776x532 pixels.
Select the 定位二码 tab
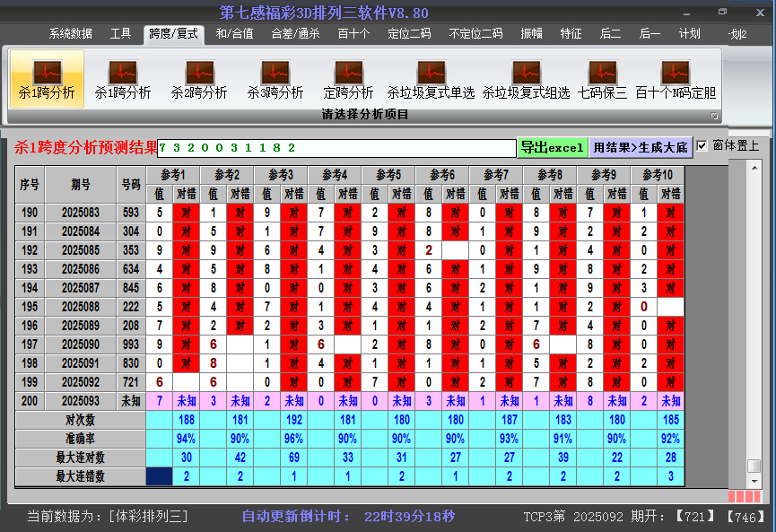409,34
